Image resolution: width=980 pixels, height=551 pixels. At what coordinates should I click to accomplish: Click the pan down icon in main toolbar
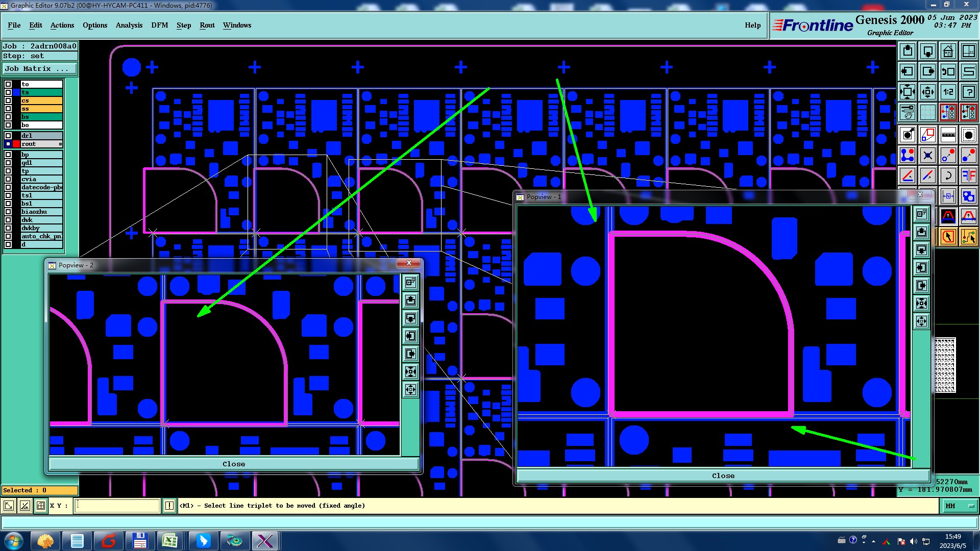[x=928, y=51]
